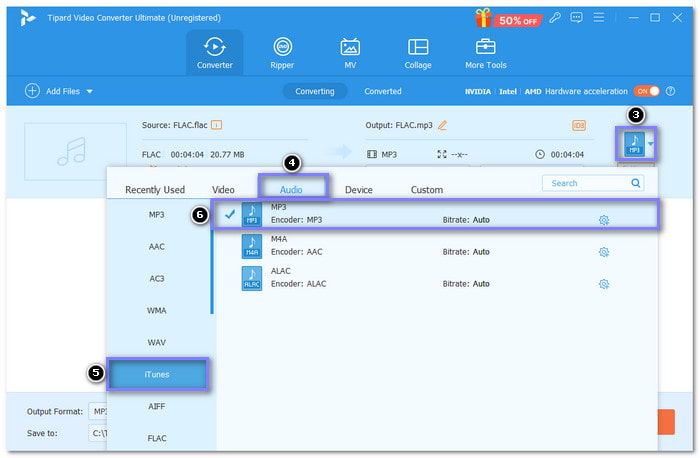The image size is (700, 458).
Task: Open the feedback chat icon
Action: tap(576, 18)
